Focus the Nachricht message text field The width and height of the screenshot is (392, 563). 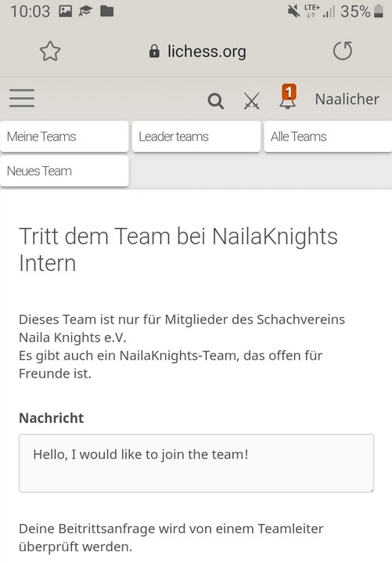tap(196, 464)
